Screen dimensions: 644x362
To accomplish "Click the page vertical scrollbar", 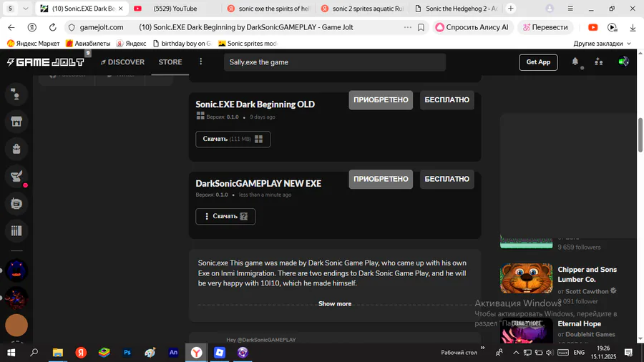I will click(x=640, y=135).
